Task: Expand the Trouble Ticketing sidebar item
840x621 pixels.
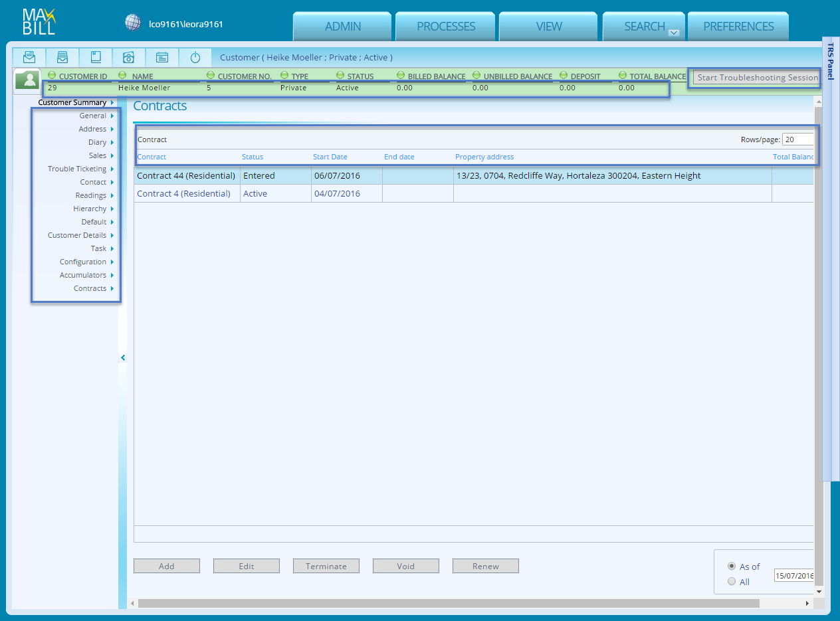Action: pos(77,169)
